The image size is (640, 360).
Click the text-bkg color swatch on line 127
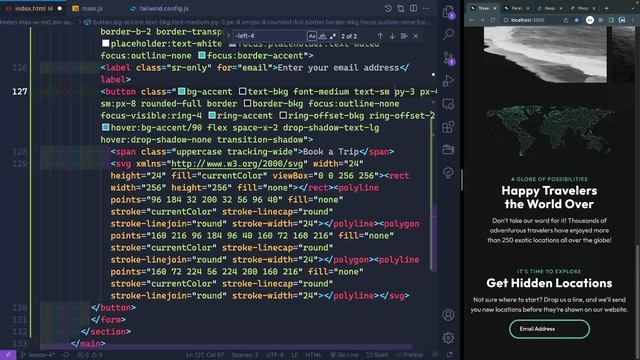242,91
